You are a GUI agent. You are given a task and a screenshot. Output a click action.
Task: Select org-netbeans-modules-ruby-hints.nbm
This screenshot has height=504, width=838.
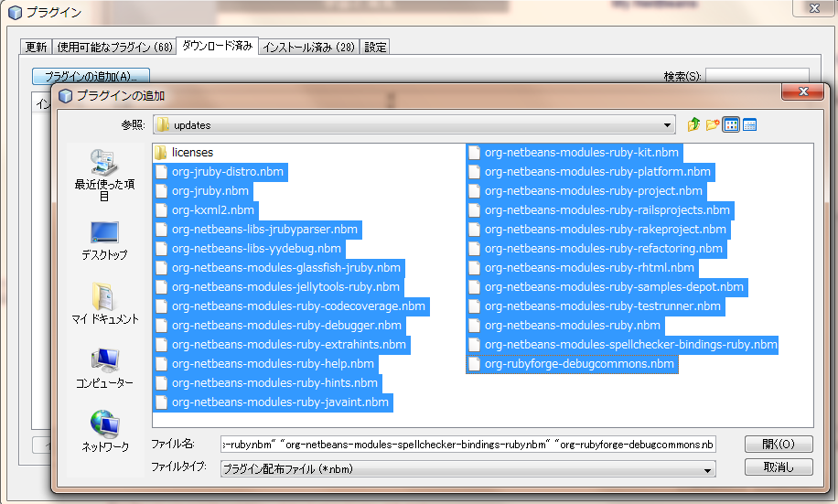pyautogui.click(x=268, y=383)
